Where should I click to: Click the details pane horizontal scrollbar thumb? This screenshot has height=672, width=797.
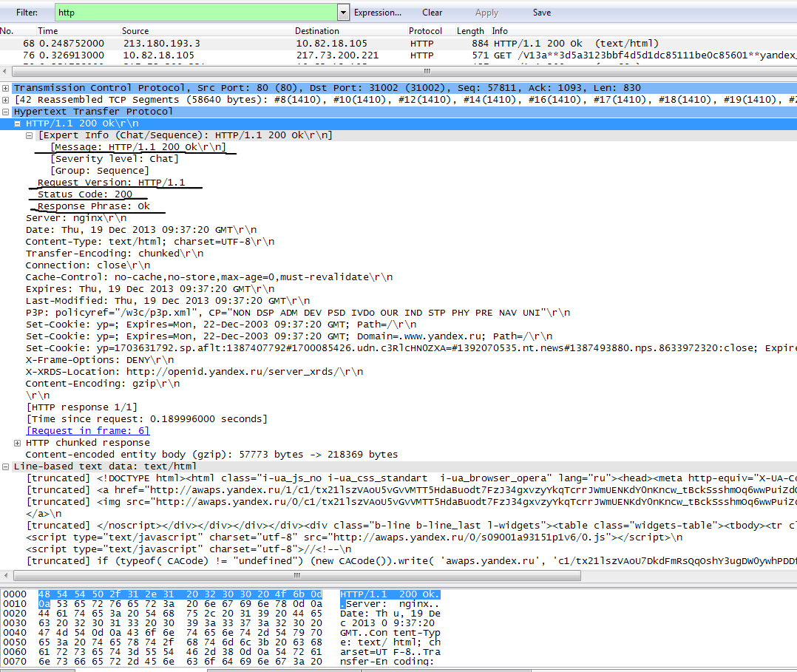pyautogui.click(x=297, y=575)
